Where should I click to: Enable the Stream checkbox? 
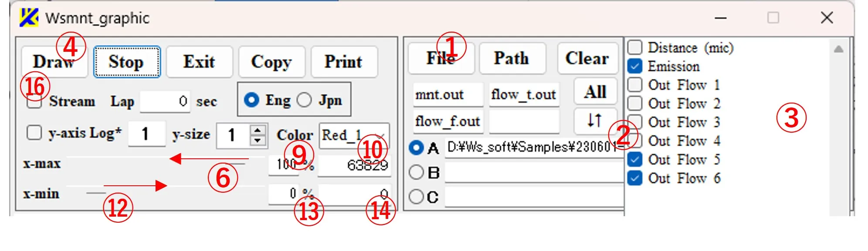click(34, 102)
